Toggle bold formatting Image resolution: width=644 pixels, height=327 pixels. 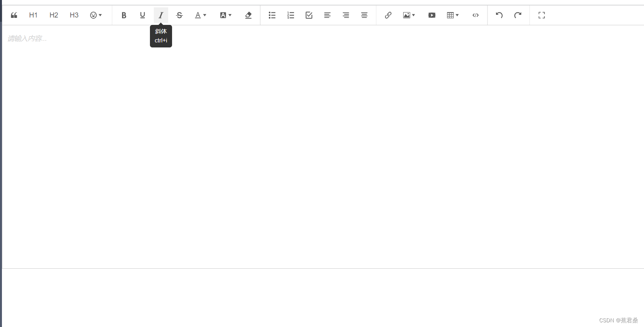pyautogui.click(x=124, y=15)
